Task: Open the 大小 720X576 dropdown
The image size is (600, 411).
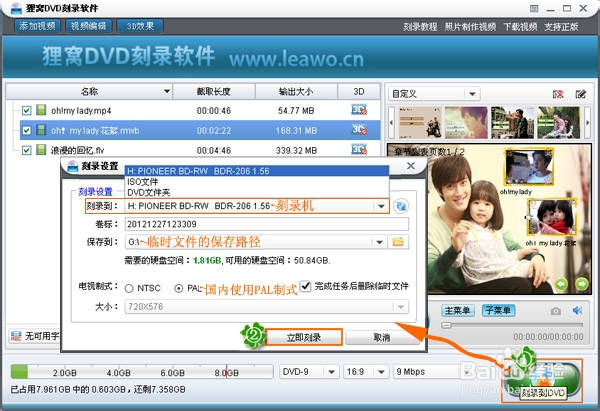Action: tap(401, 307)
